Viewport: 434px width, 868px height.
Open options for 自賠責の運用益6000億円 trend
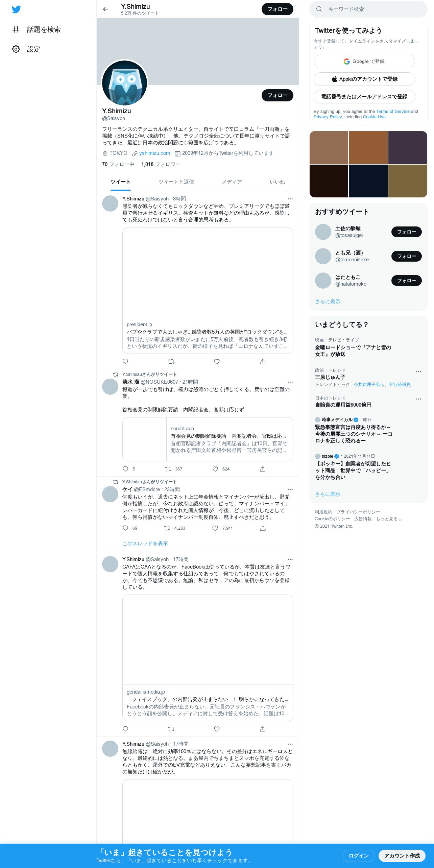(418, 399)
